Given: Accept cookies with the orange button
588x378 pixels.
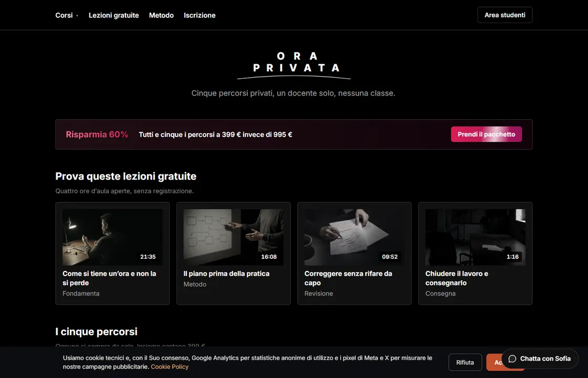Looking at the screenshot, I should pos(494,362).
